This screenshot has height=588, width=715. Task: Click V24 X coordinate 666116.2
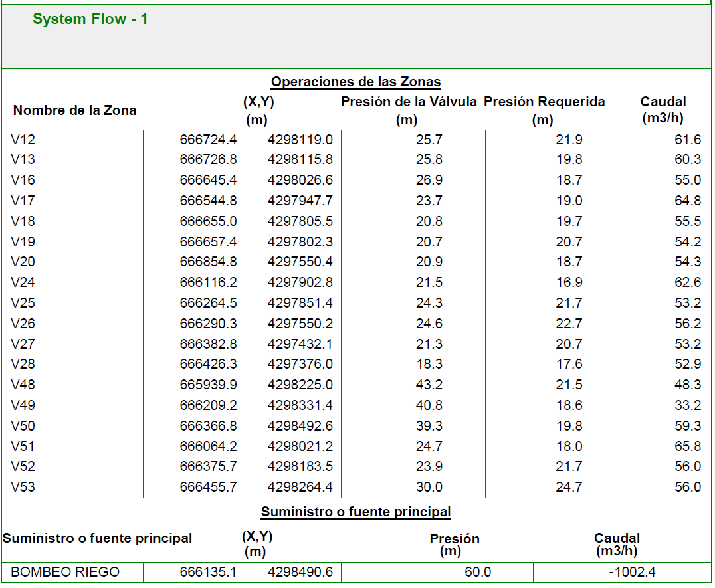[x=208, y=282]
